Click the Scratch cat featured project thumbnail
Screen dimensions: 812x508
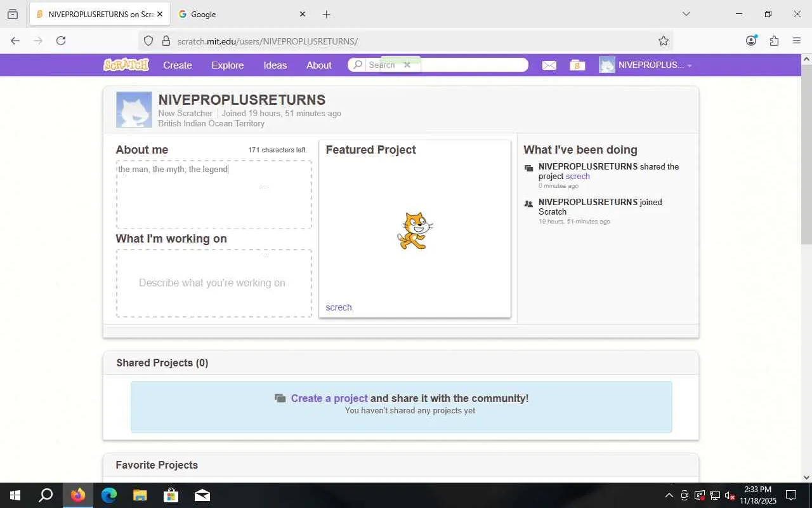[x=415, y=231]
